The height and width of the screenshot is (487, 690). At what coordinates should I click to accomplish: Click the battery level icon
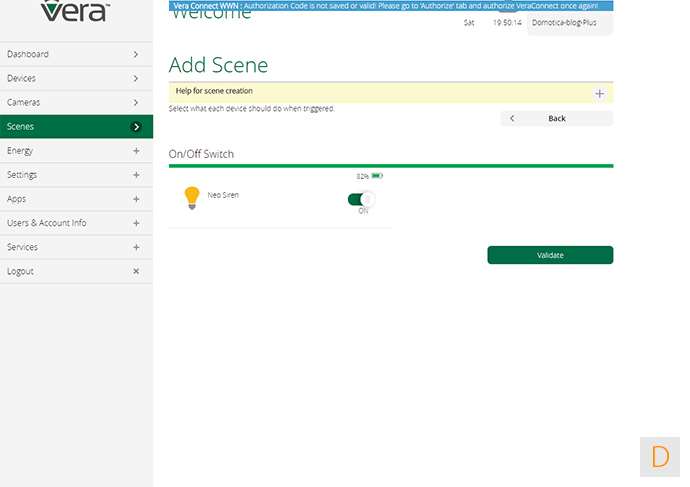pyautogui.click(x=376, y=176)
